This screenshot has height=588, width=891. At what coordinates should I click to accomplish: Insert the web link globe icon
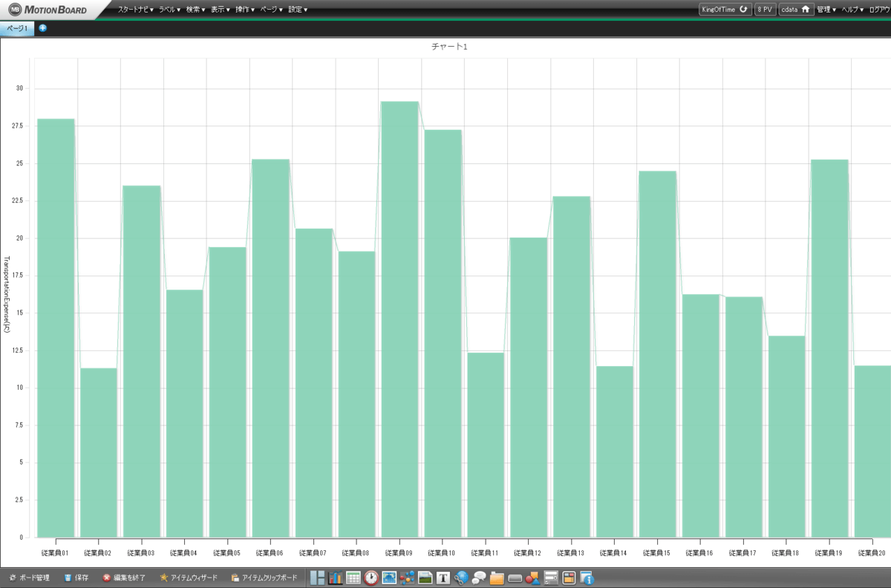pyautogui.click(x=461, y=578)
